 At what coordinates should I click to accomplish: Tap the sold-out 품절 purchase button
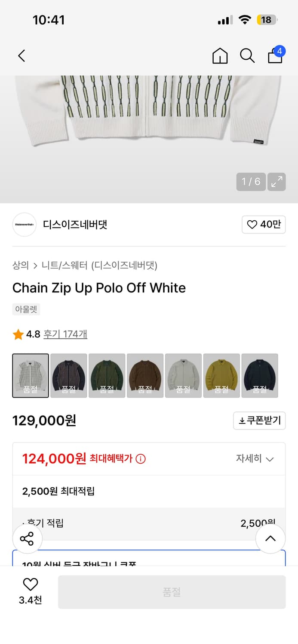pyautogui.click(x=172, y=592)
